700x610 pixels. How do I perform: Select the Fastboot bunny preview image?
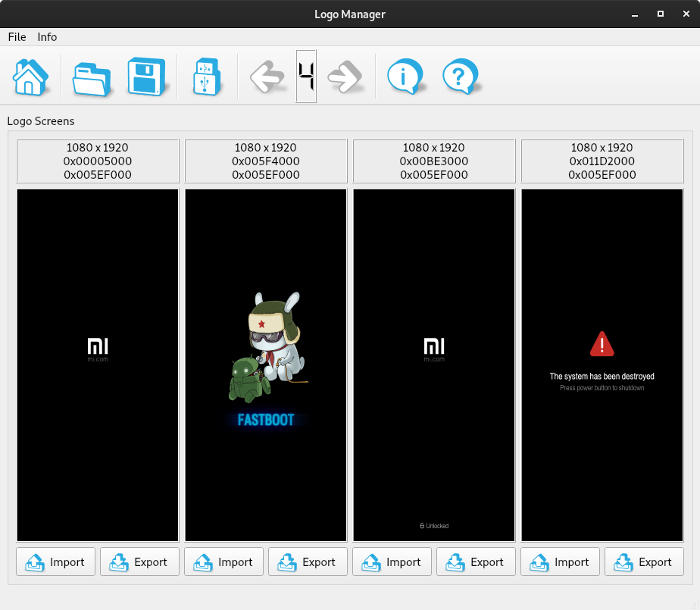[x=266, y=364]
